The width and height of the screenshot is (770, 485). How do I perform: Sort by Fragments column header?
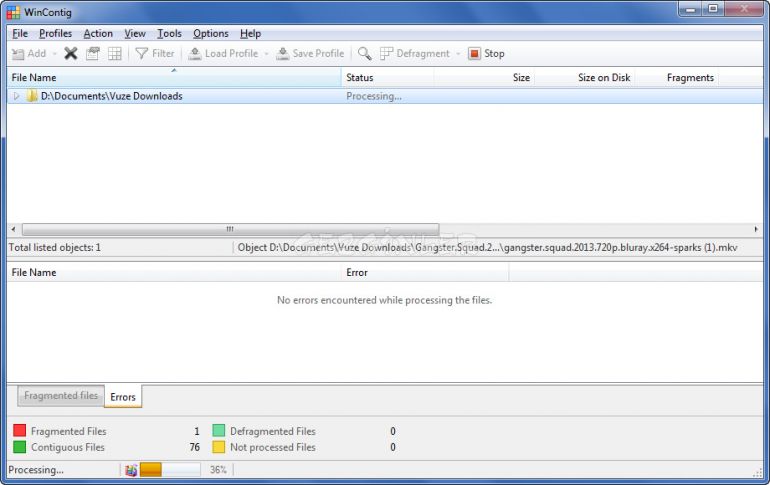coord(677,78)
